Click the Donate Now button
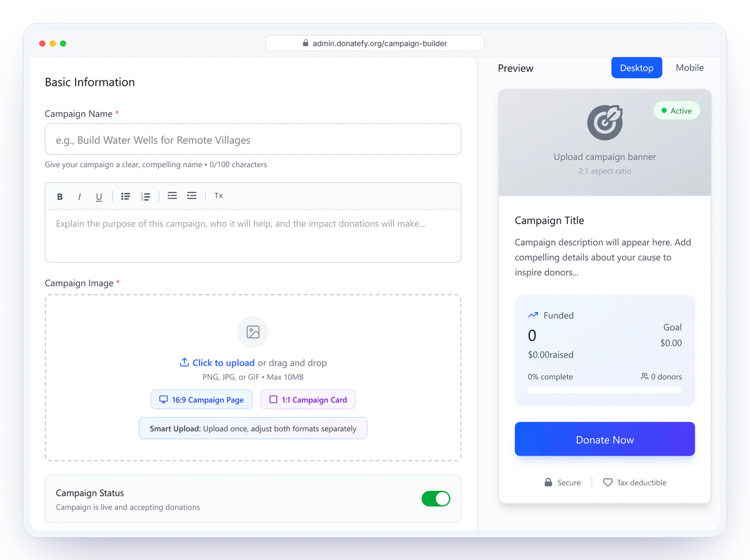Image resolution: width=750 pixels, height=560 pixels. [605, 439]
